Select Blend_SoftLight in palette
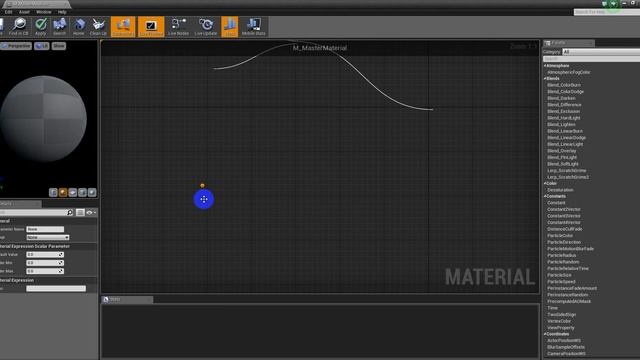Viewport: 640px width, 360px height. point(563,164)
